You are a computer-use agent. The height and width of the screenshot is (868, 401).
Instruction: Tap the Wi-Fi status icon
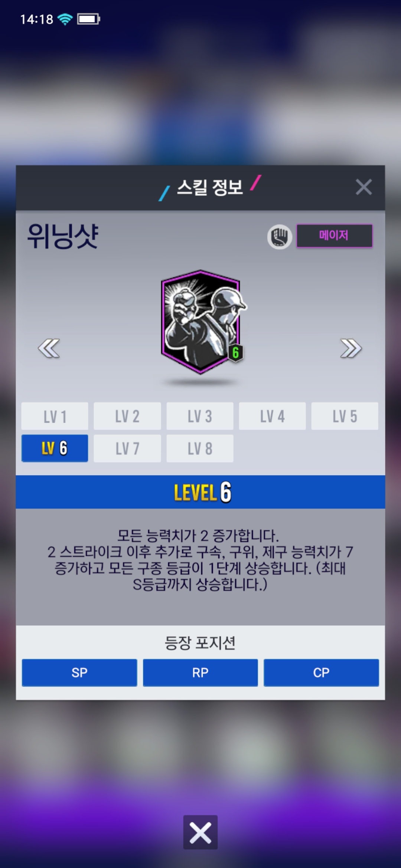pos(65,19)
